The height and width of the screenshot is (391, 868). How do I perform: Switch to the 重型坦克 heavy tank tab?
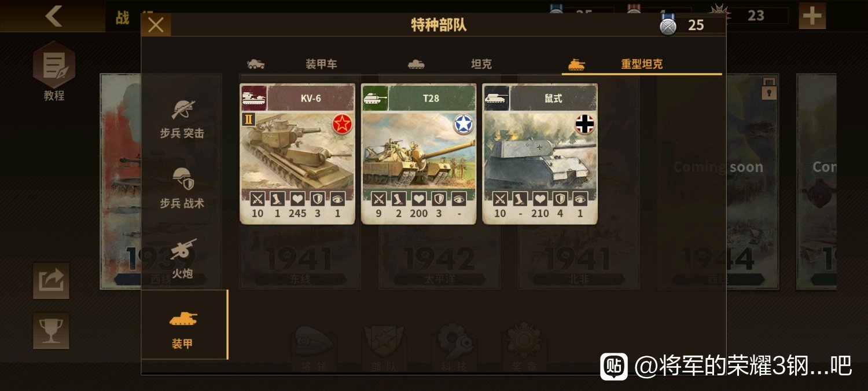click(641, 64)
